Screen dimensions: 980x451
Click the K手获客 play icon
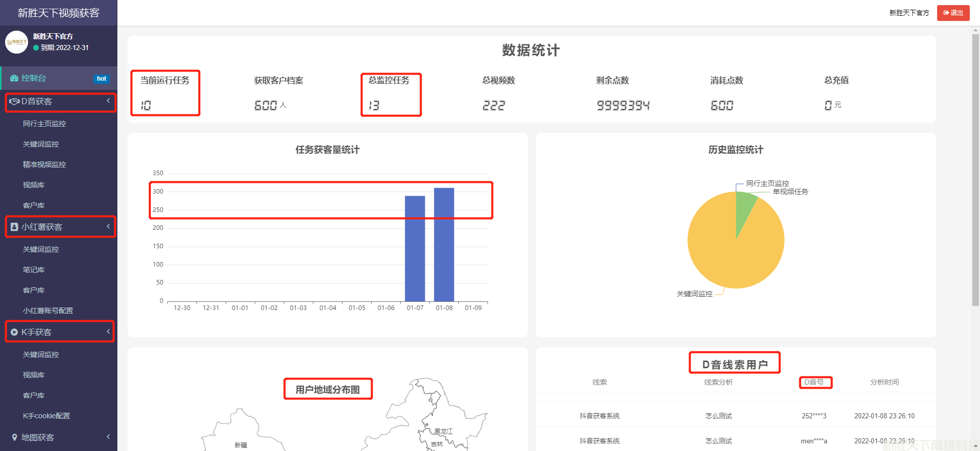[x=14, y=332]
